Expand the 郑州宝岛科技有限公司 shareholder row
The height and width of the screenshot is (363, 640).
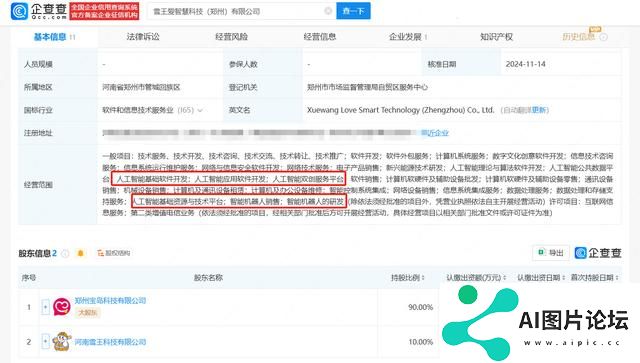coord(45,306)
